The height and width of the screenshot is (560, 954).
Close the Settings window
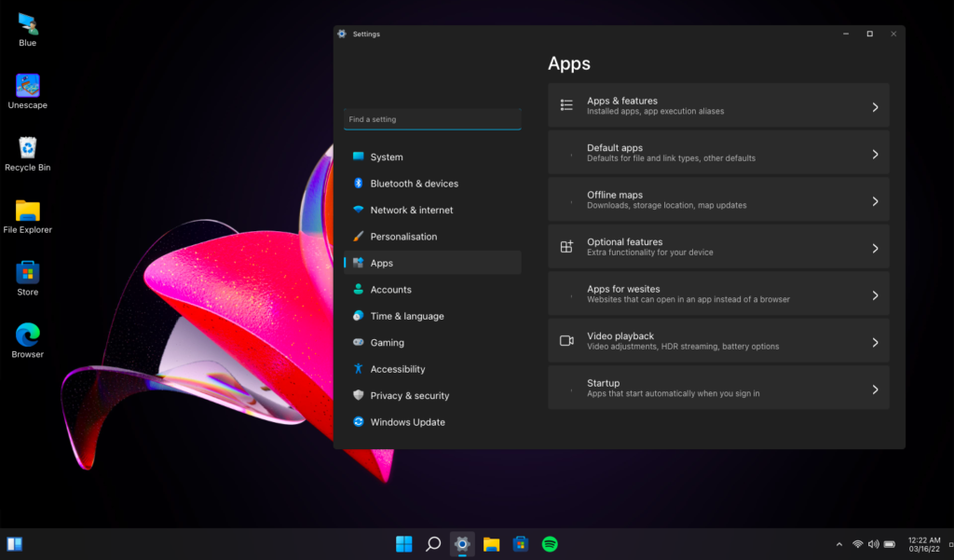pos(893,34)
